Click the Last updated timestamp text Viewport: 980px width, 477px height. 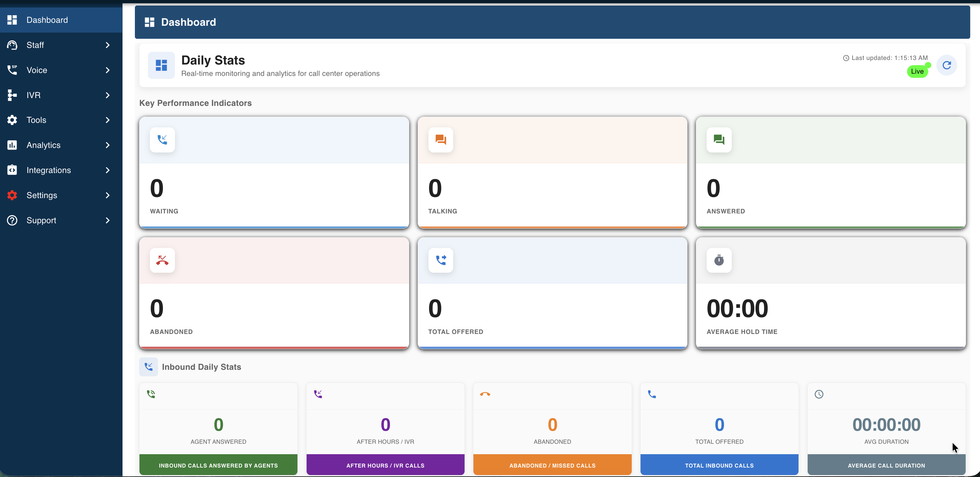tap(889, 58)
